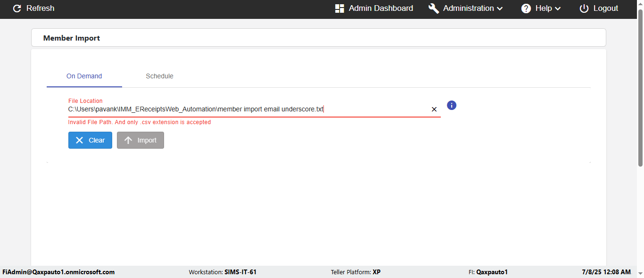Click the 7/8/25 12:08 AM timestamp
The height and width of the screenshot is (278, 644).
pos(606,272)
